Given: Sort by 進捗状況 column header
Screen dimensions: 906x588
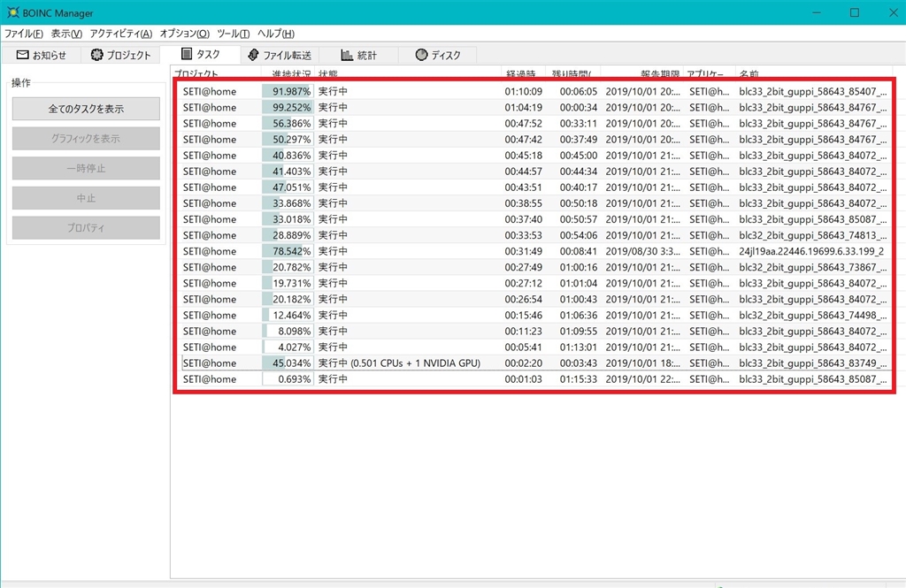Looking at the screenshot, I should point(288,73).
